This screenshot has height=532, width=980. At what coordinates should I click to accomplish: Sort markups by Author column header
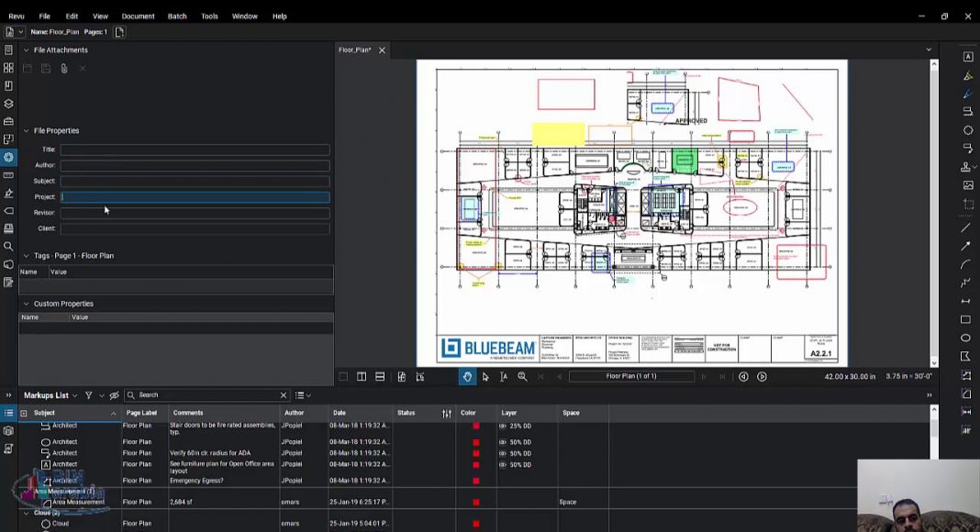tap(294, 413)
